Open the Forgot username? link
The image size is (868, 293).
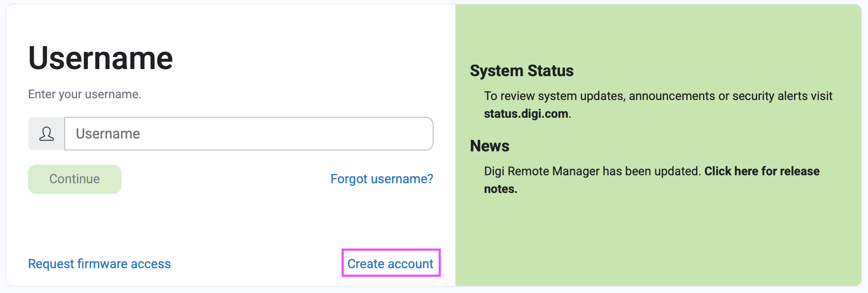tap(382, 179)
